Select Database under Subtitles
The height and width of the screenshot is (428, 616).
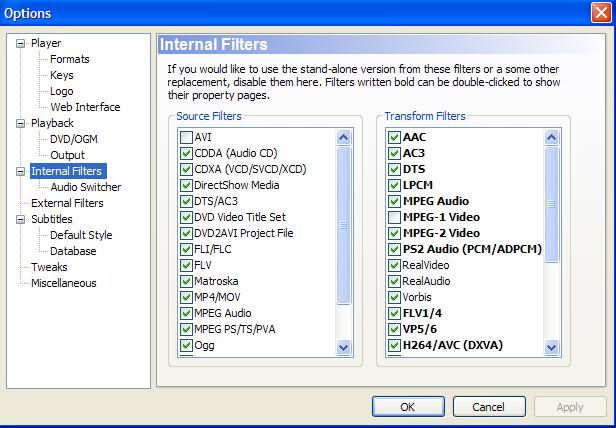point(73,251)
